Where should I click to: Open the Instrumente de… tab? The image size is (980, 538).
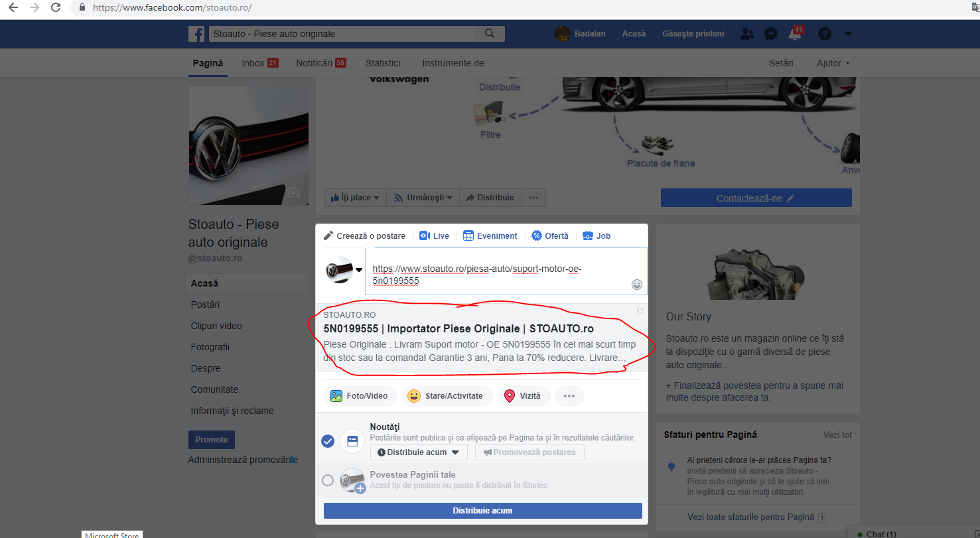458,63
